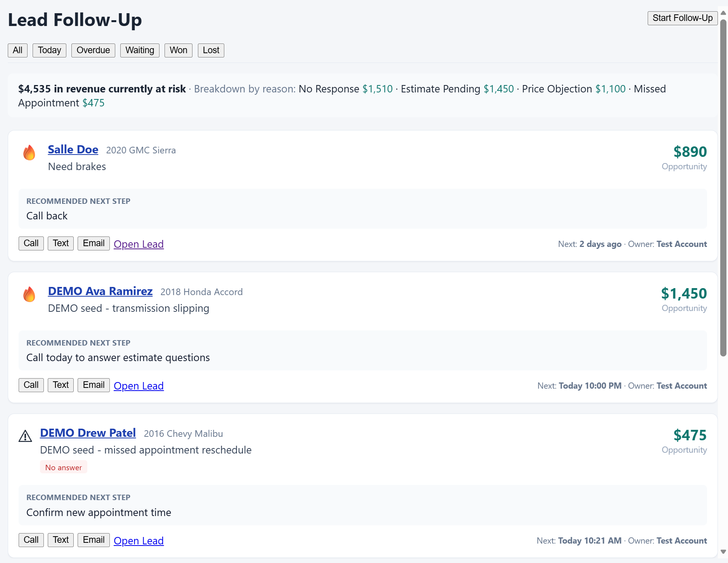Click 'Next: 2 days ago' text
The width and height of the screenshot is (728, 563).
pos(589,244)
